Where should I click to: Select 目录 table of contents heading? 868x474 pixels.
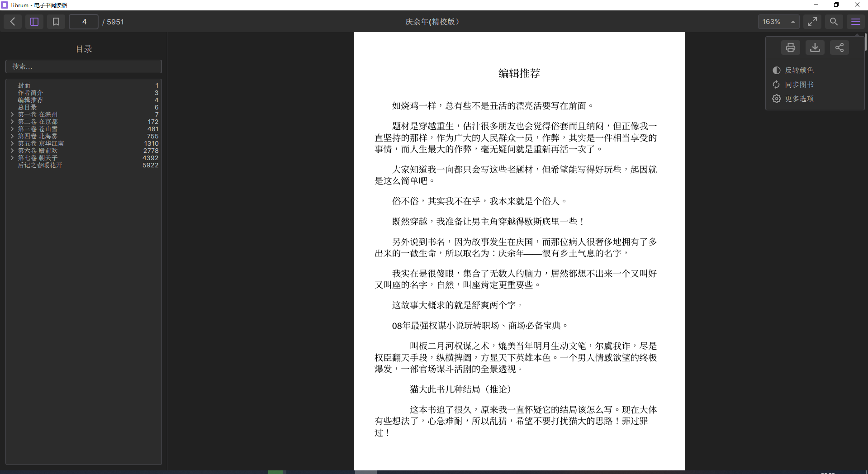83,49
